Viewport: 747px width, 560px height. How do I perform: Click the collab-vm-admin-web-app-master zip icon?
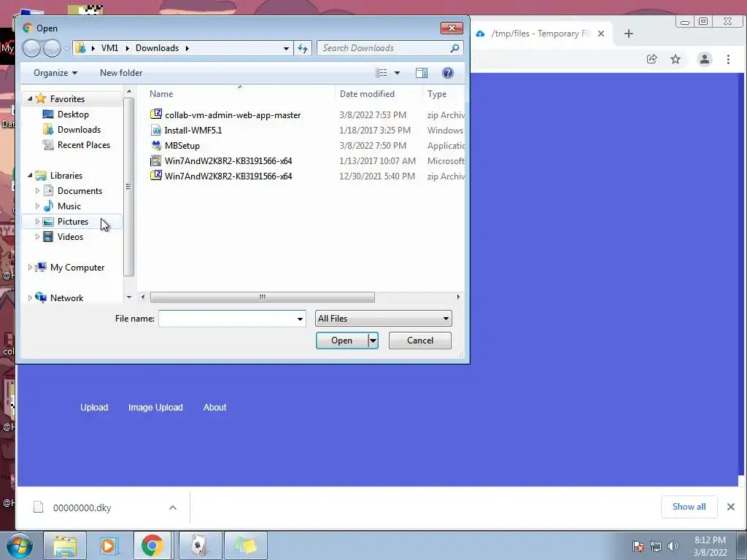(156, 114)
